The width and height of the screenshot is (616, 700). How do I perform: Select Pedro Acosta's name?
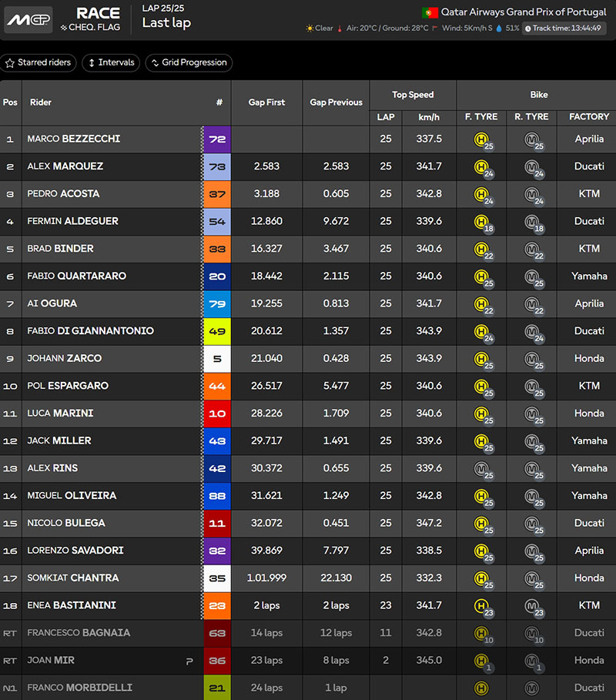click(63, 194)
